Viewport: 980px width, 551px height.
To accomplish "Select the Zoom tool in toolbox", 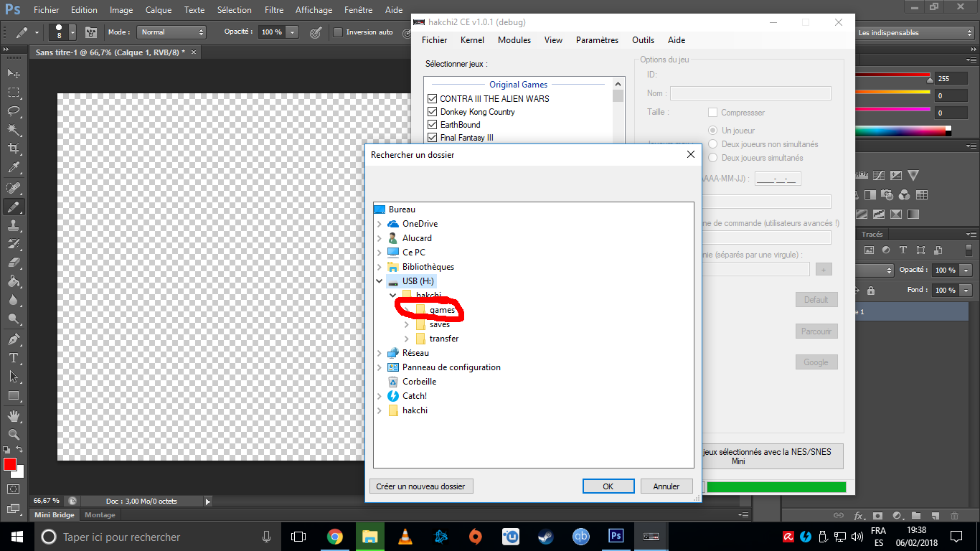I will point(14,434).
